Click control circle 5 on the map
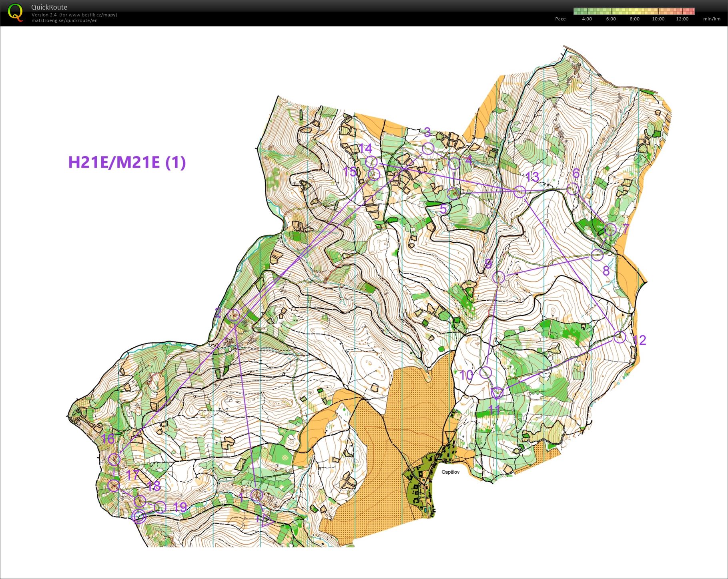The image size is (728, 579). 454,193
